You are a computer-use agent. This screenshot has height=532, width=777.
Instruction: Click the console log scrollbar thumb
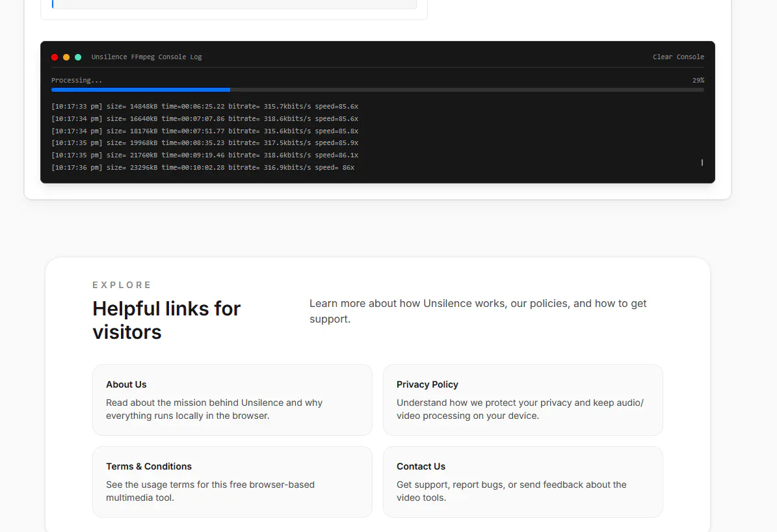[702, 163]
